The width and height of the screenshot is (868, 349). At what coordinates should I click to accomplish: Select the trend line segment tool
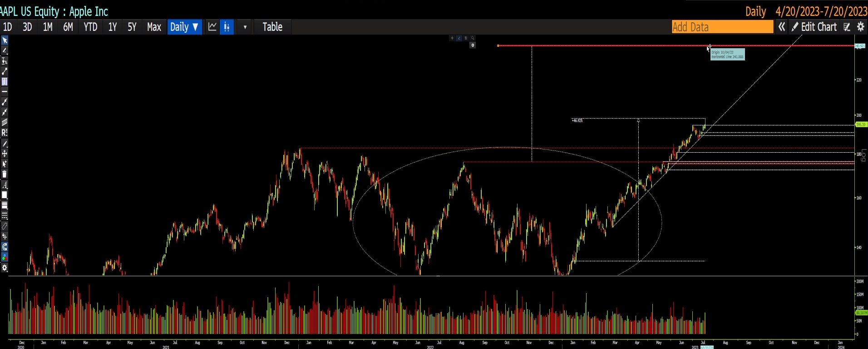tap(5, 71)
